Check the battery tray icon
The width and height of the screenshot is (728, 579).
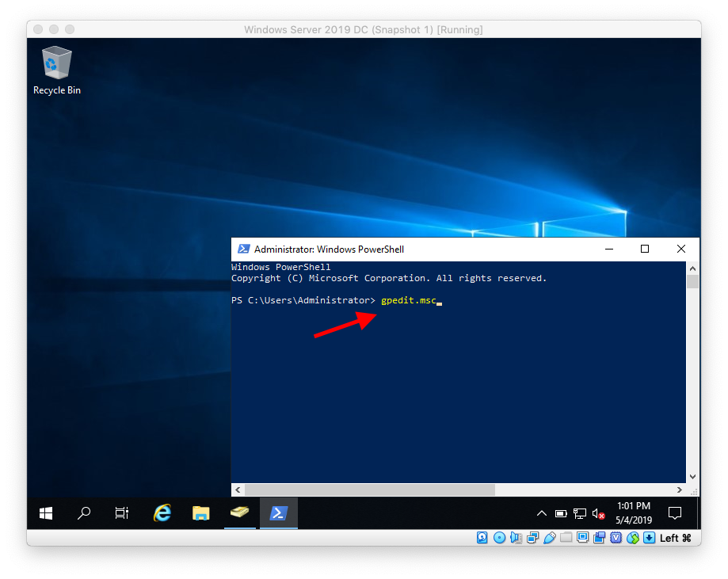[x=561, y=513]
